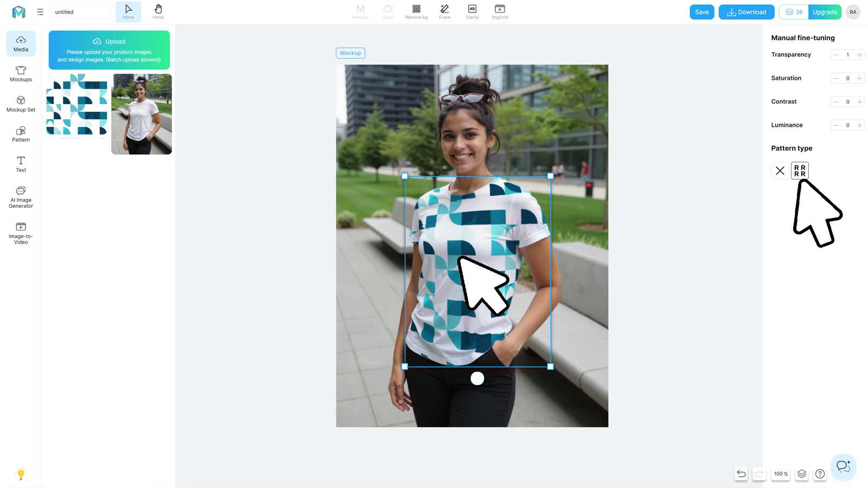This screenshot has width=868, height=488.
Task: Click the Upgrade button
Action: click(x=825, y=12)
